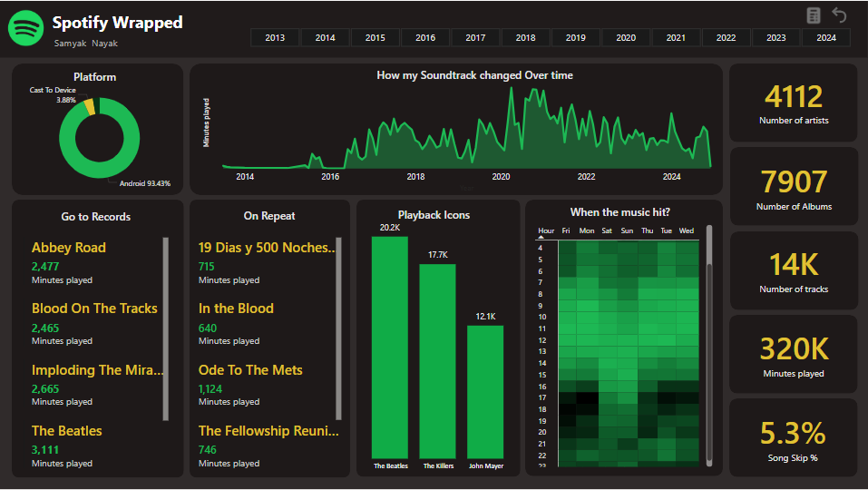Click the Android 93.43% label
The image size is (868, 490).
(145, 183)
